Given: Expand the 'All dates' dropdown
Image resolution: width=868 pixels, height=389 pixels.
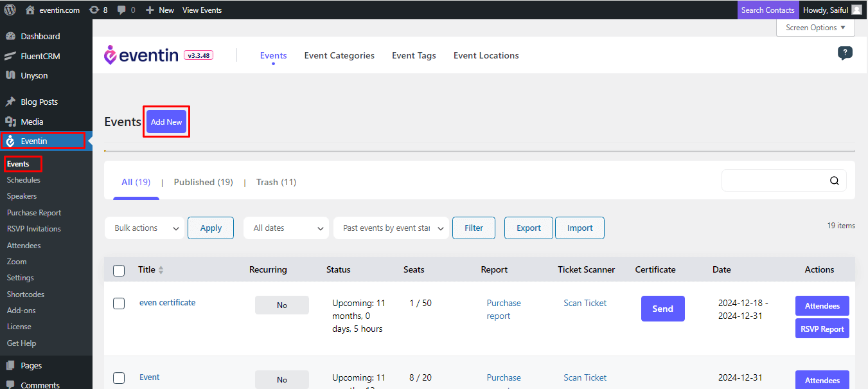Looking at the screenshot, I should pyautogui.click(x=286, y=228).
